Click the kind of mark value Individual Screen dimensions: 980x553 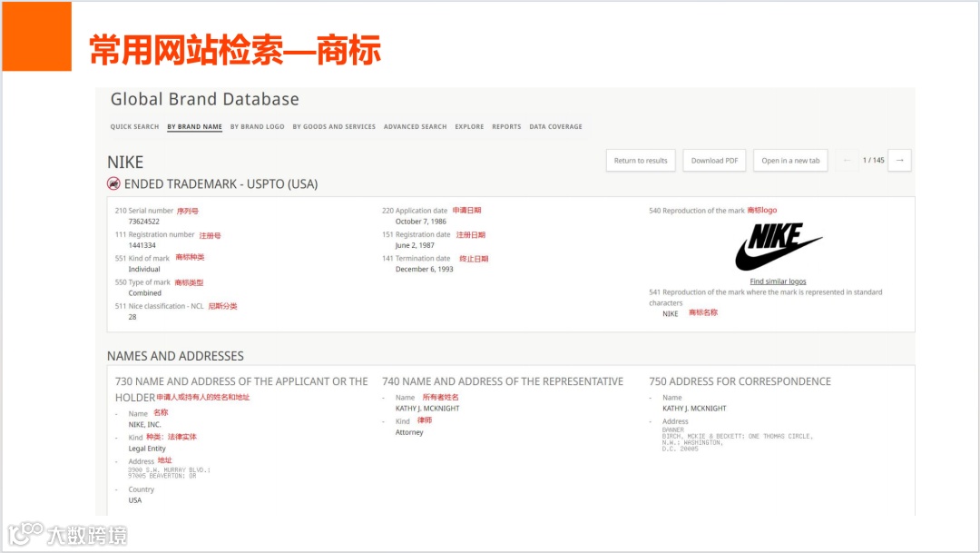(144, 269)
